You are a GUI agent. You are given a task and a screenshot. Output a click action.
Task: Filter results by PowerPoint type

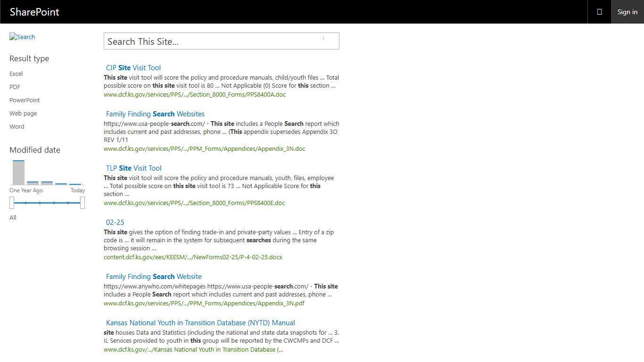25,100
